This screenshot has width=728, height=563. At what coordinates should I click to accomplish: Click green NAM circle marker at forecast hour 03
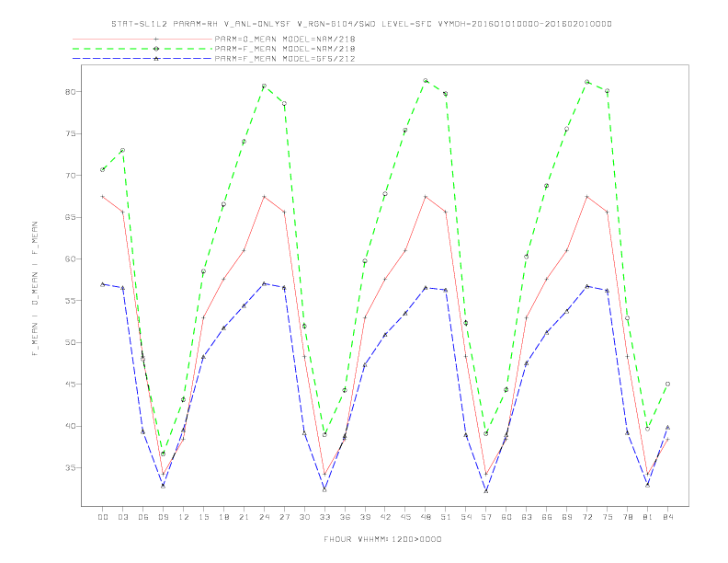click(x=122, y=151)
